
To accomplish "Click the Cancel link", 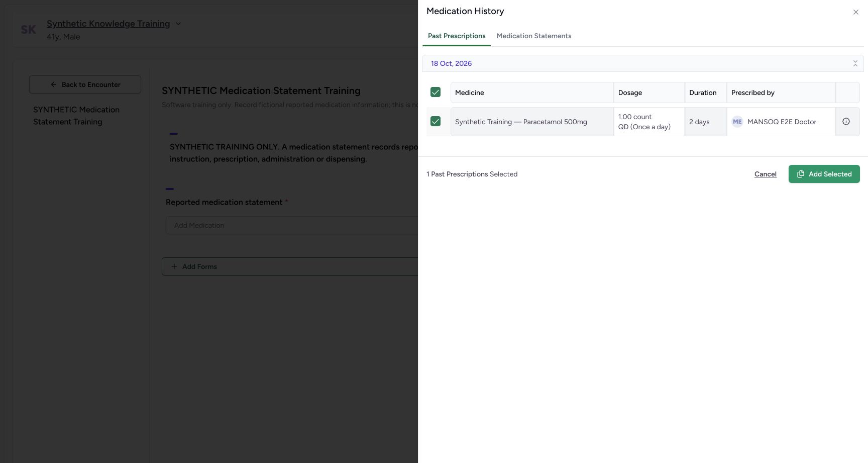I will pos(765,174).
